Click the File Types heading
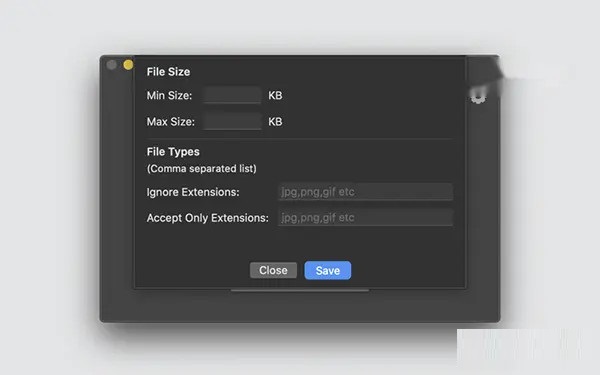Screen dimensions: 600x375 point(173,152)
